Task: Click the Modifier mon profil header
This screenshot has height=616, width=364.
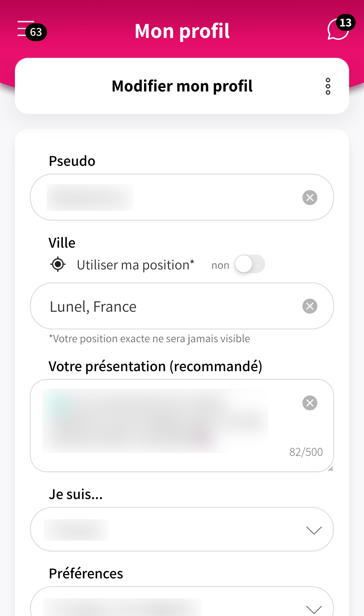Action: (x=182, y=86)
